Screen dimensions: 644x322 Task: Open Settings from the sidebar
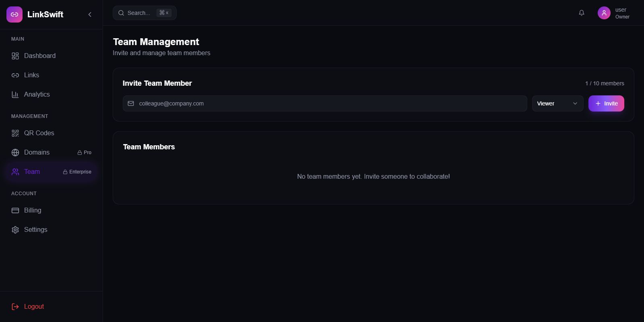[x=36, y=230]
